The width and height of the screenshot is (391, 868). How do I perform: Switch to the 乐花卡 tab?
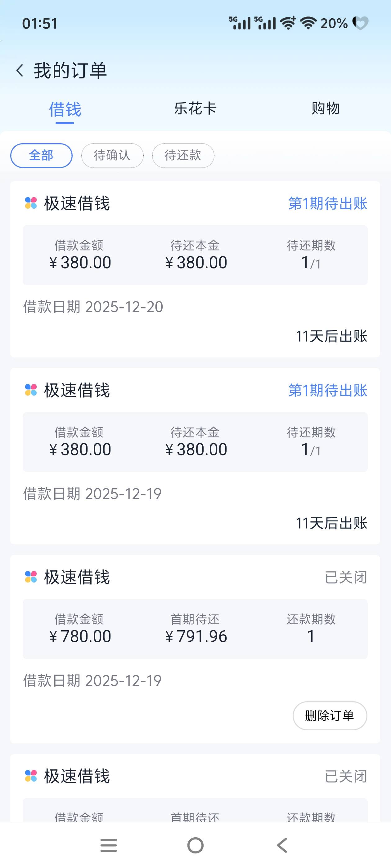click(x=195, y=108)
